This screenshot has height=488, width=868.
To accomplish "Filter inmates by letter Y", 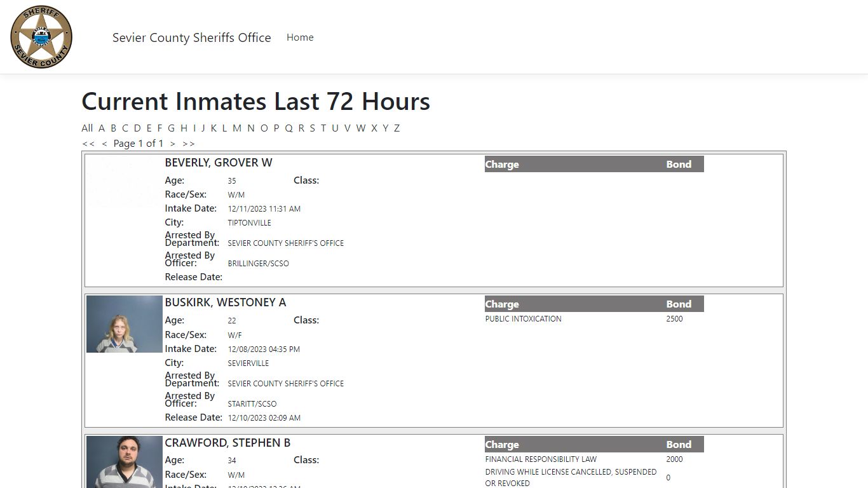I will click(x=385, y=128).
